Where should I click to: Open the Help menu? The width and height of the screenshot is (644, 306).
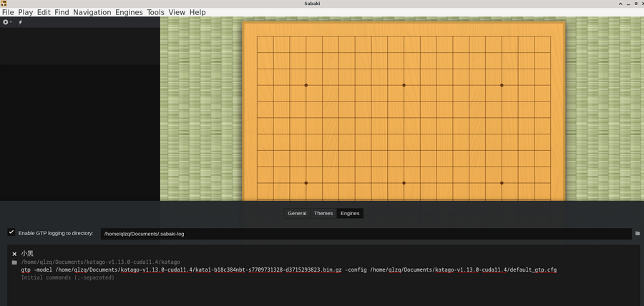point(197,12)
